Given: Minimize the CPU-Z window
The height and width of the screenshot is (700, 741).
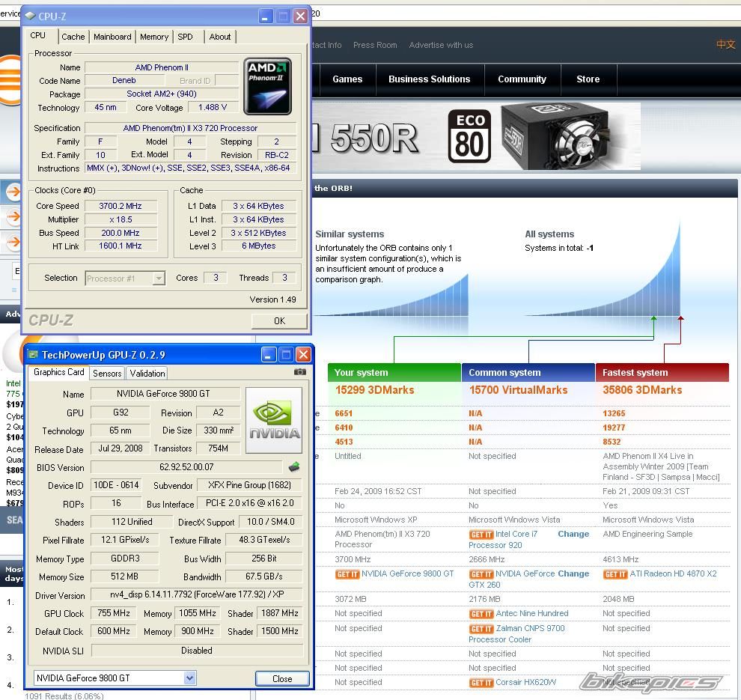Looking at the screenshot, I should [x=266, y=16].
